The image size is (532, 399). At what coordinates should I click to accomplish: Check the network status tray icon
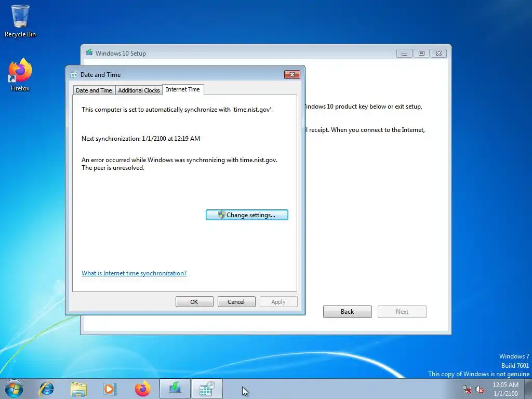[x=467, y=390]
